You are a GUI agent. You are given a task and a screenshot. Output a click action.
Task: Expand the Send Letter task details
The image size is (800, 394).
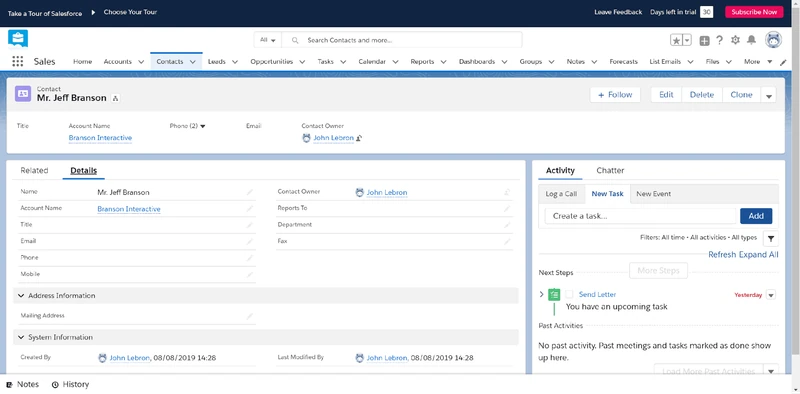[x=542, y=294]
